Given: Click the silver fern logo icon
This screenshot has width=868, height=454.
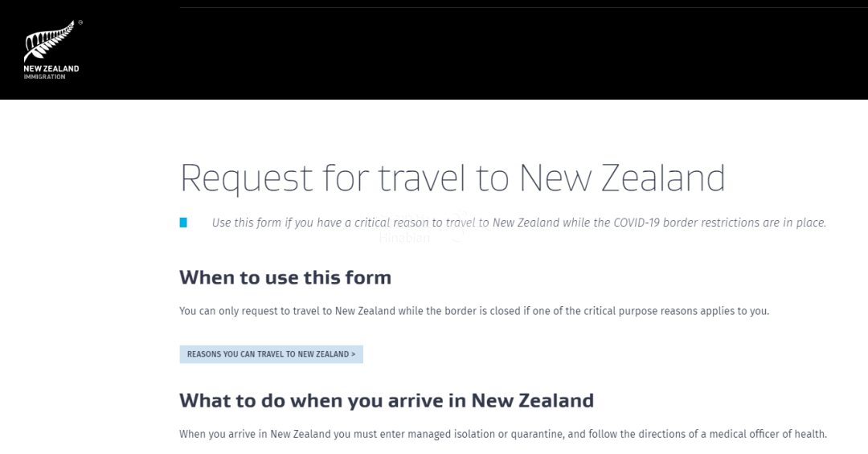Looking at the screenshot, I should click(47, 42).
